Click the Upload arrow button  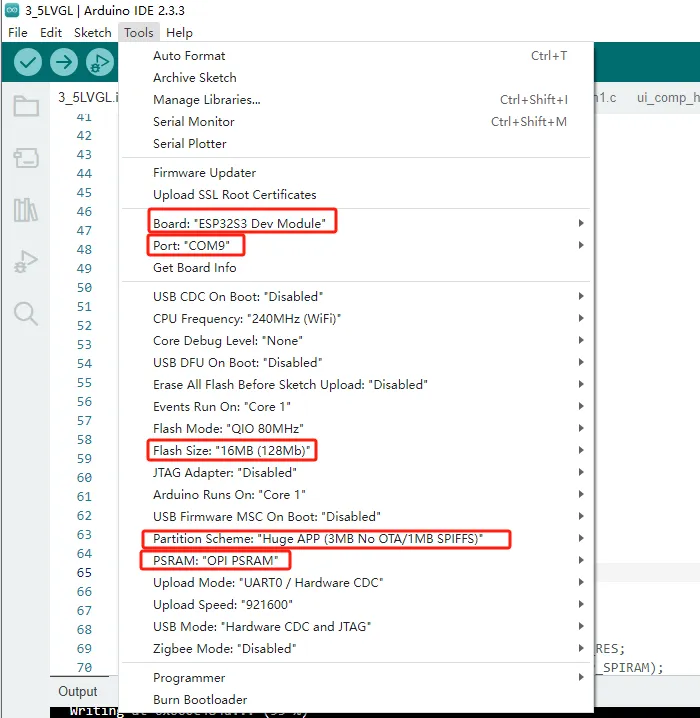coord(64,62)
